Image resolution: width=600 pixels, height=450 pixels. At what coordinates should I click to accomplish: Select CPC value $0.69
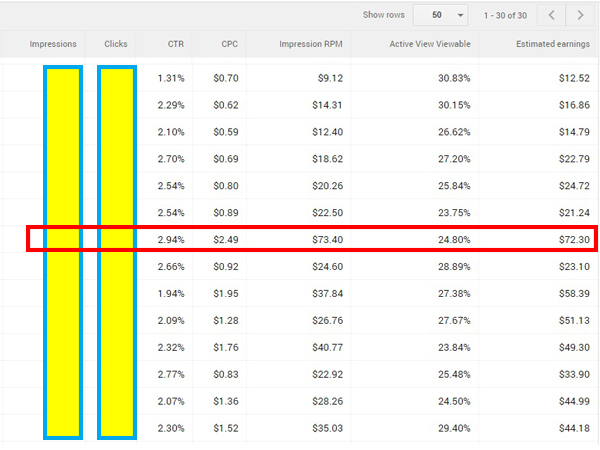(226, 159)
